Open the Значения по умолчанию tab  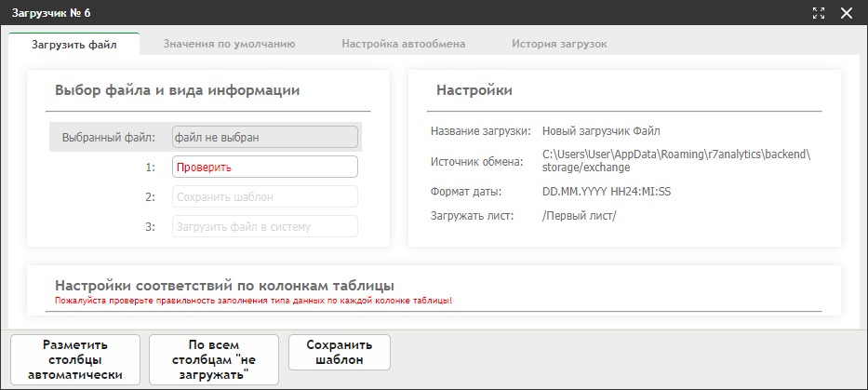pyautogui.click(x=229, y=44)
